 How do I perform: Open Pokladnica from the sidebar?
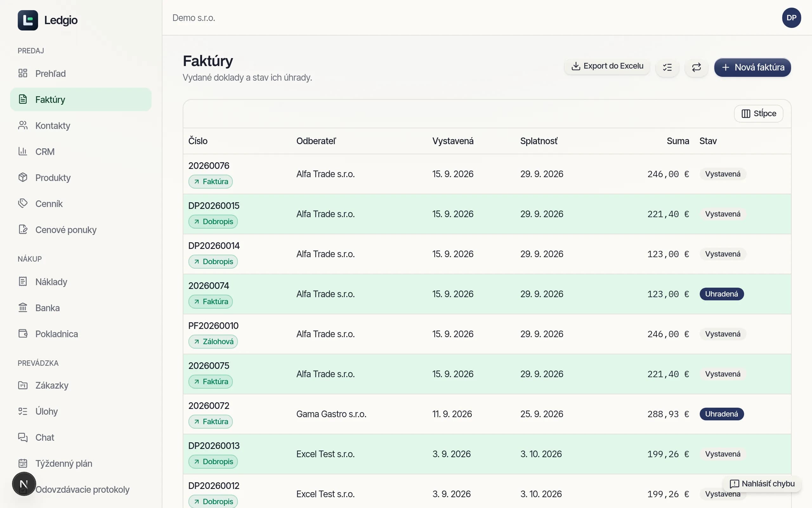tap(81, 334)
